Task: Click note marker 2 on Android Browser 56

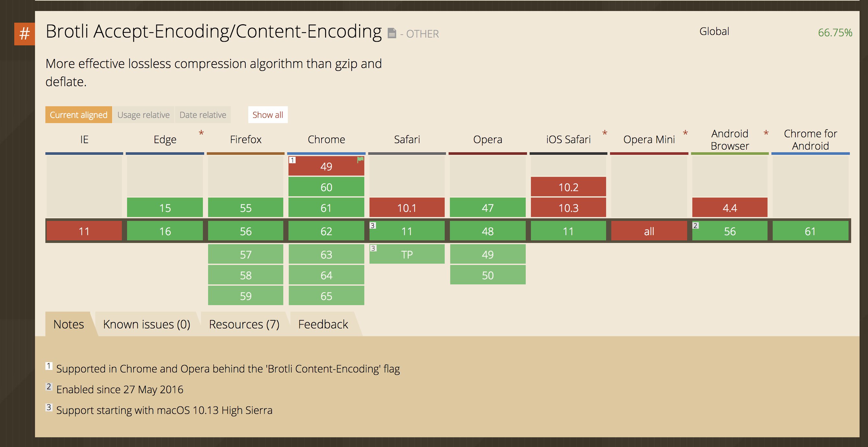Action: [696, 225]
